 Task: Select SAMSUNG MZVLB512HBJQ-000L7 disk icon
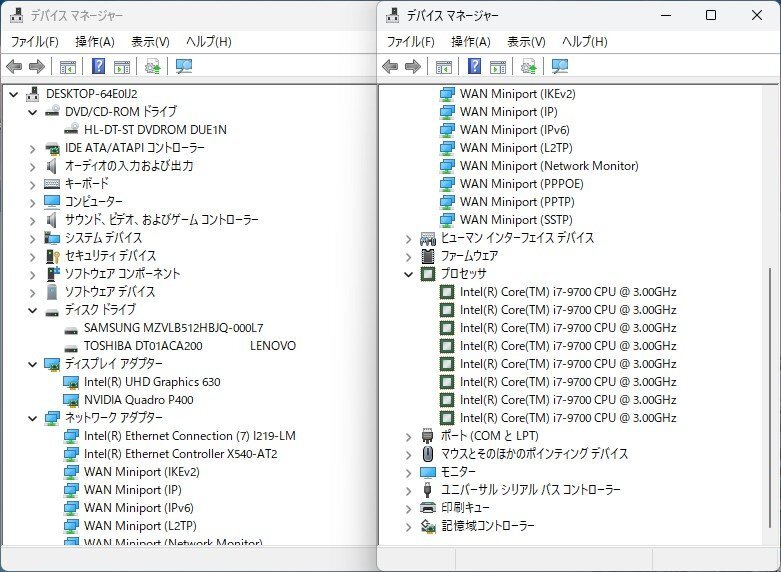[71, 329]
